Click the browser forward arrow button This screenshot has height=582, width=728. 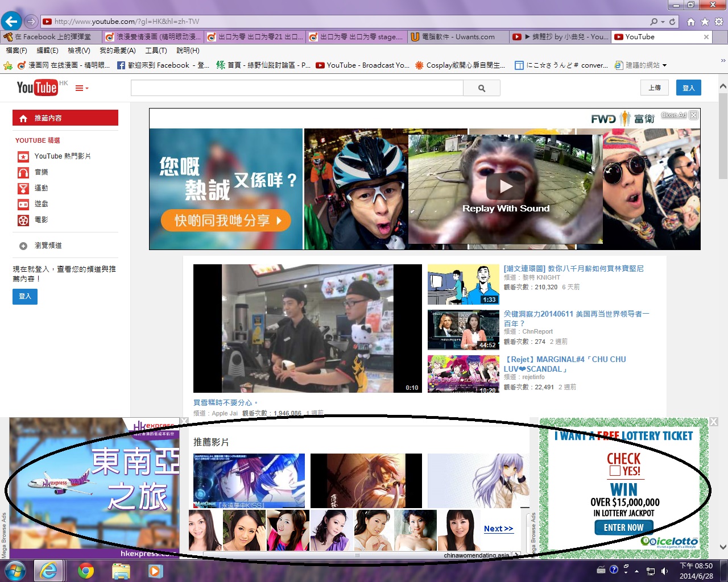tap(31, 22)
